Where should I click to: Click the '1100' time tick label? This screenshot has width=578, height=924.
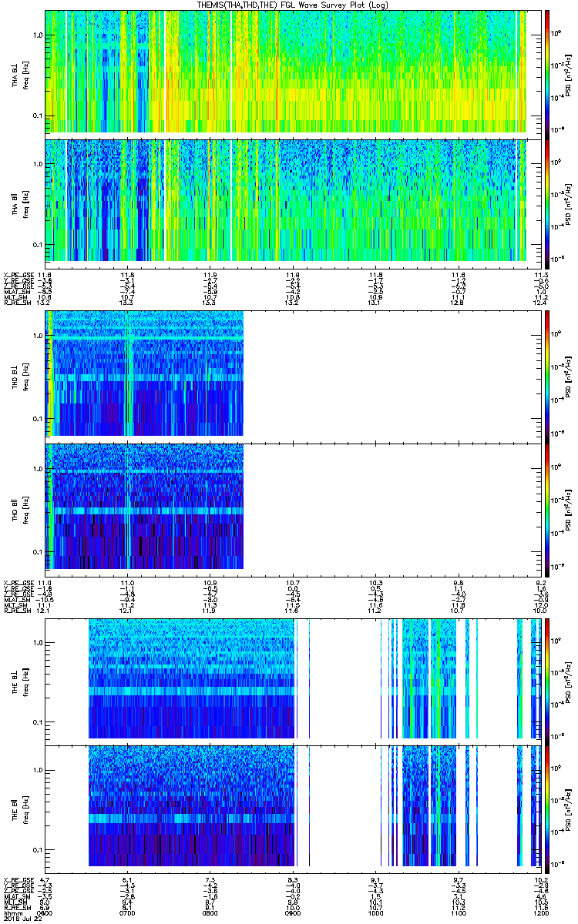coord(458,912)
